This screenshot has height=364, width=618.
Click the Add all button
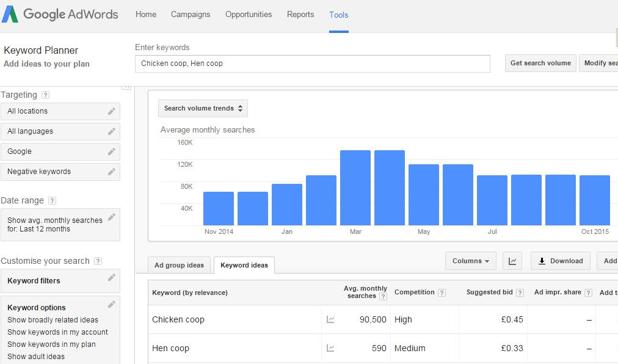click(608, 261)
